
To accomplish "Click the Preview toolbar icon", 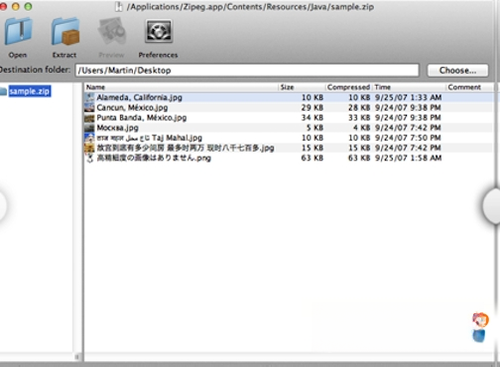I will pos(112,32).
